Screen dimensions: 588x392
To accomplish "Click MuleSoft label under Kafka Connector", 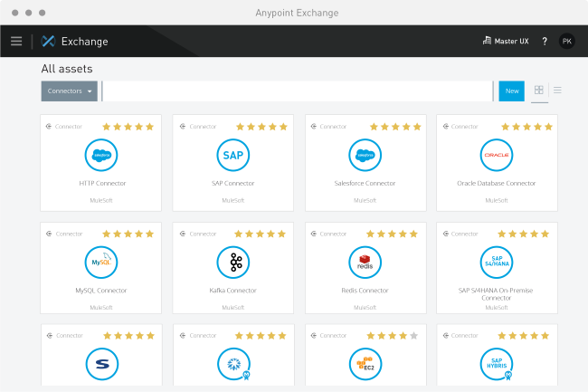I will pos(232,308).
